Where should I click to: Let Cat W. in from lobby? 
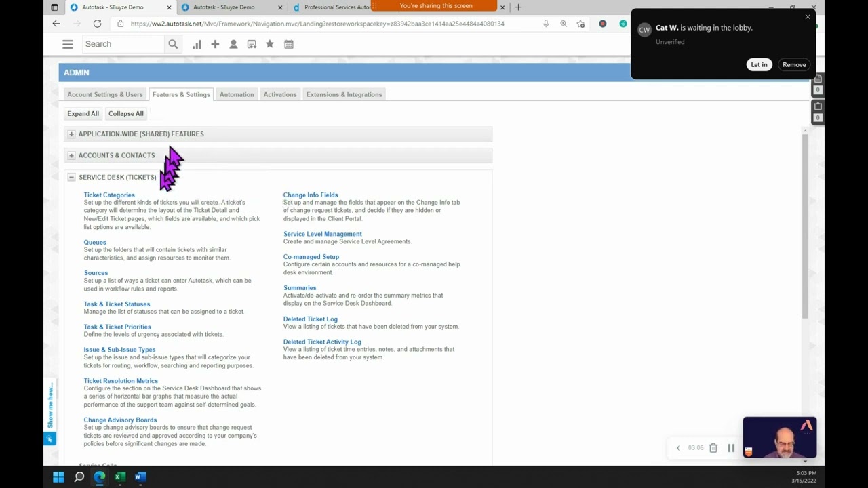pyautogui.click(x=759, y=65)
